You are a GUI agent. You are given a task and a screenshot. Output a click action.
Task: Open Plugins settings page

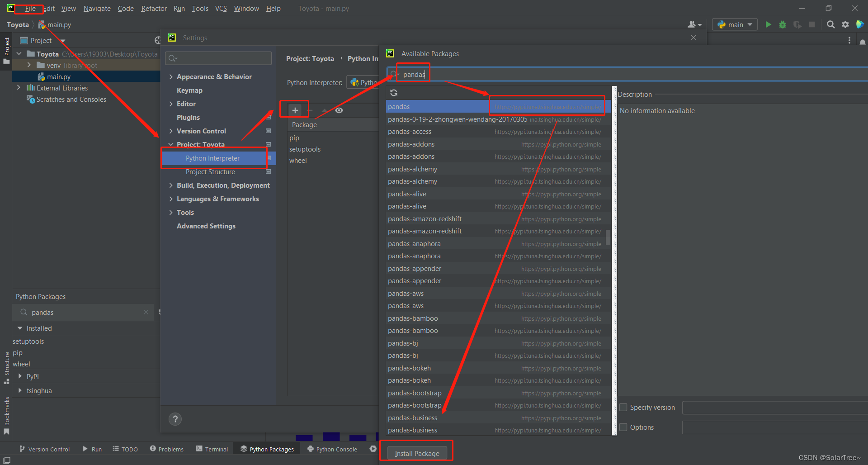(188, 118)
